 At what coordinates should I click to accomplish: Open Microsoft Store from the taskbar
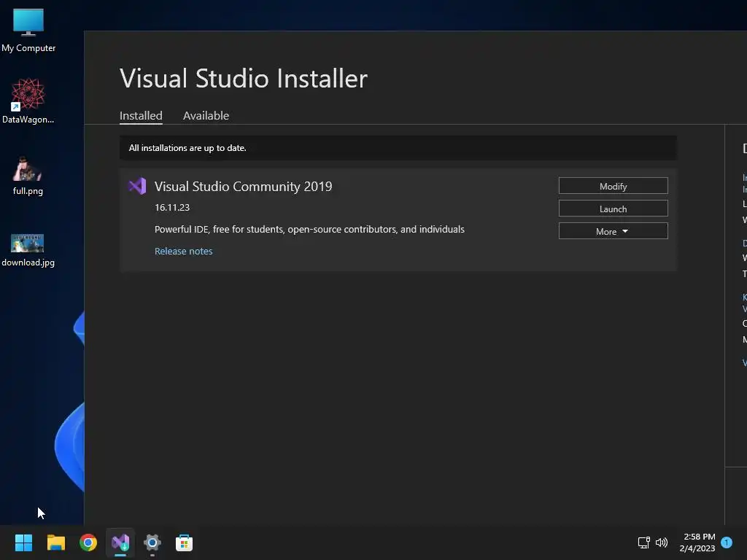pos(184,542)
